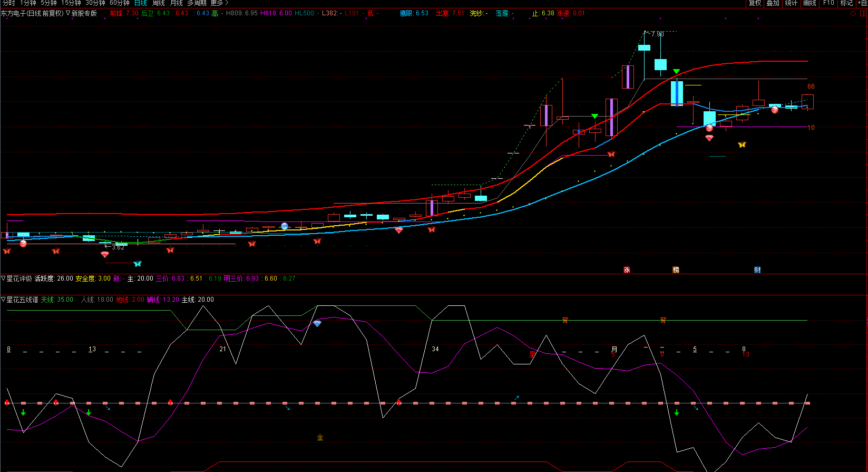Viewport: 868px width, 472px height.
Task: Activate the 画线 draw line tool
Action: pyautogui.click(x=810, y=3)
